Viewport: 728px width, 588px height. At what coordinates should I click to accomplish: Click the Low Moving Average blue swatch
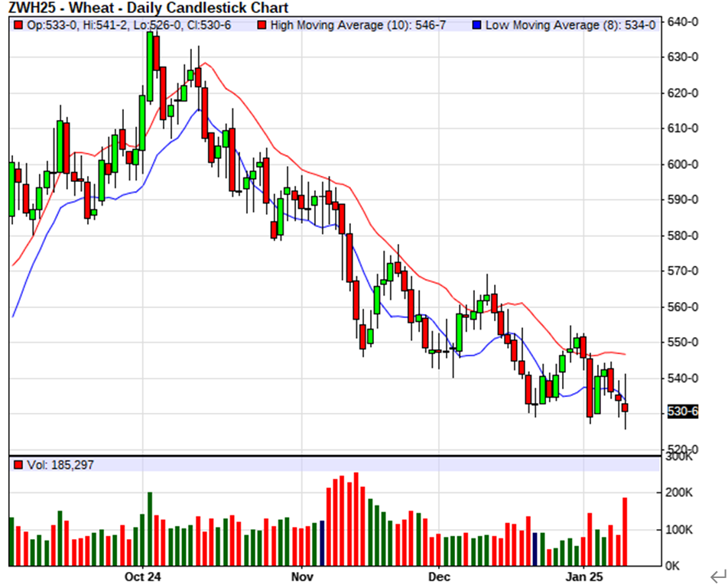[476, 25]
